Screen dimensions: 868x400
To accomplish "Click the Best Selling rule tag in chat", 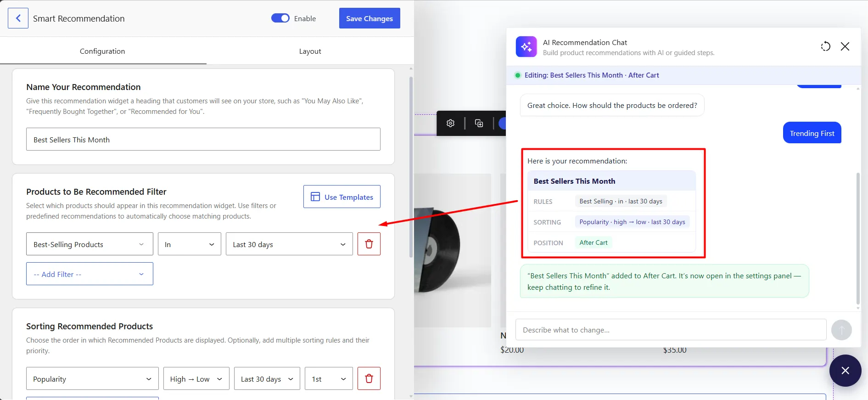I will 621,201.
